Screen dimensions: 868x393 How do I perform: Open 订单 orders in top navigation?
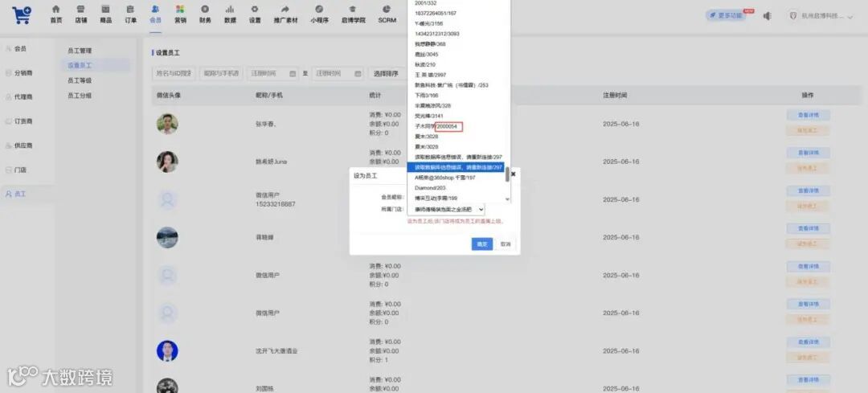131,14
